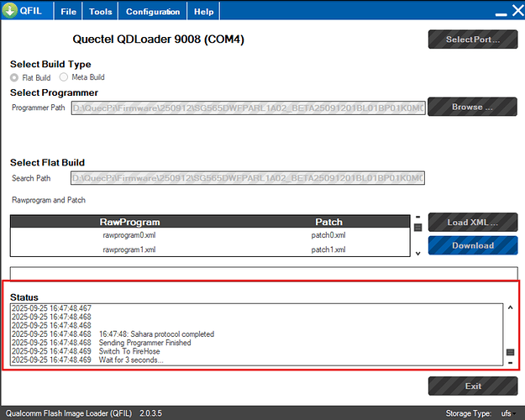525x420 pixels.
Task: Open the Tools menu
Action: (x=101, y=12)
